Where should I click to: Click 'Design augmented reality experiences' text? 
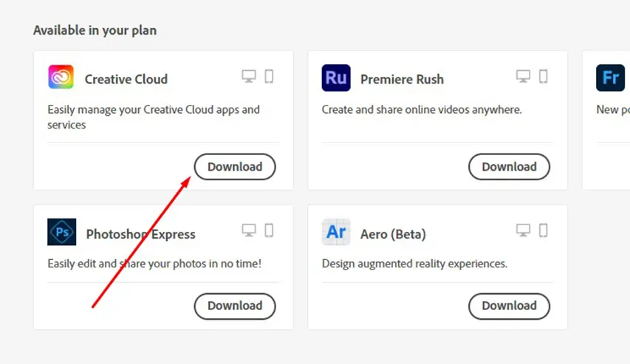[414, 264]
